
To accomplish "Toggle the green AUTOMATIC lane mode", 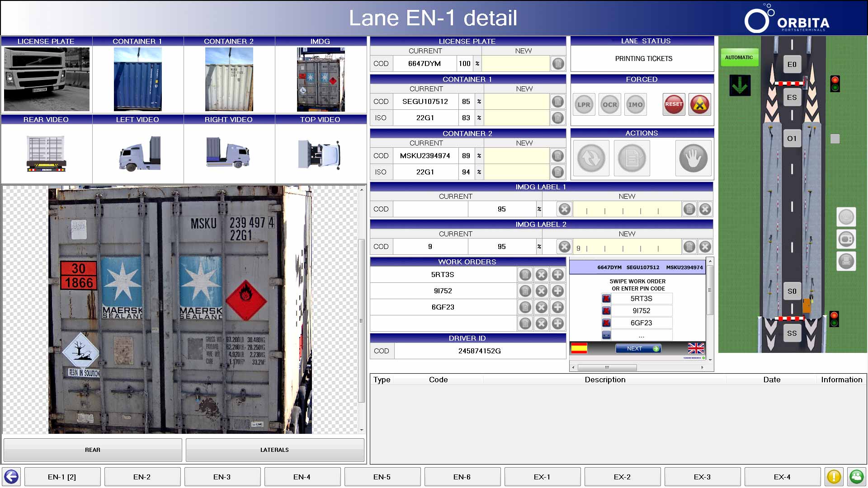I will click(739, 57).
